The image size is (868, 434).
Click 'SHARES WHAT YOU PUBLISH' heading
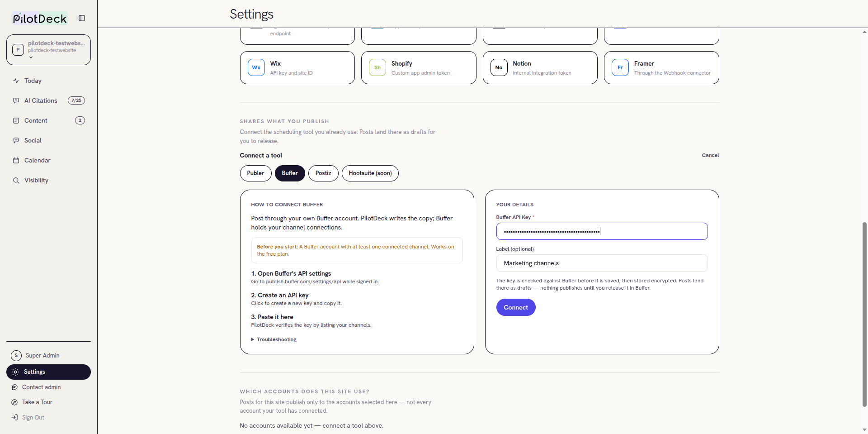point(284,121)
